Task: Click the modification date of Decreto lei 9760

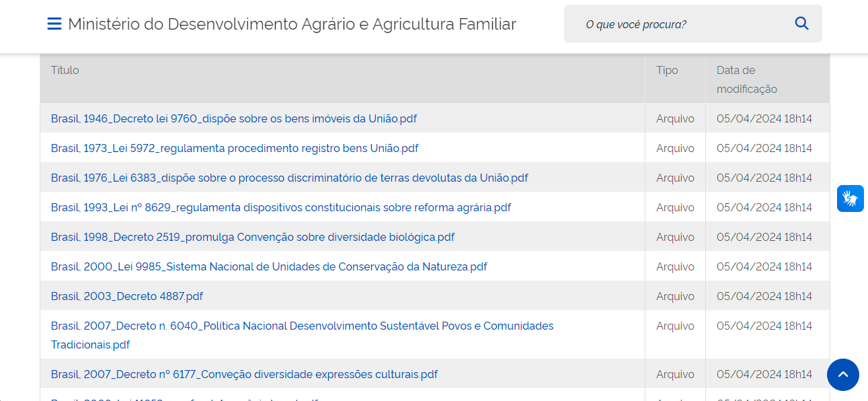Action: click(x=764, y=119)
